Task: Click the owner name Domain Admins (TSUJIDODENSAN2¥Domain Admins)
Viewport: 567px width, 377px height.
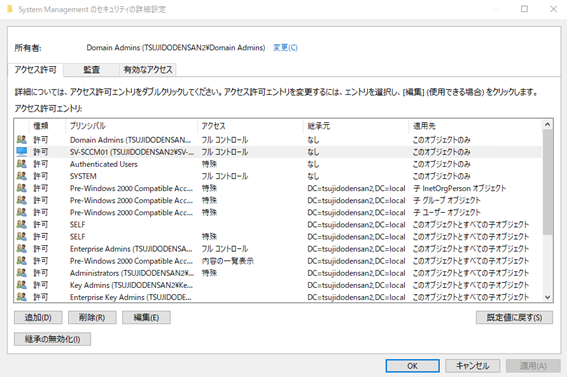Action: (176, 48)
